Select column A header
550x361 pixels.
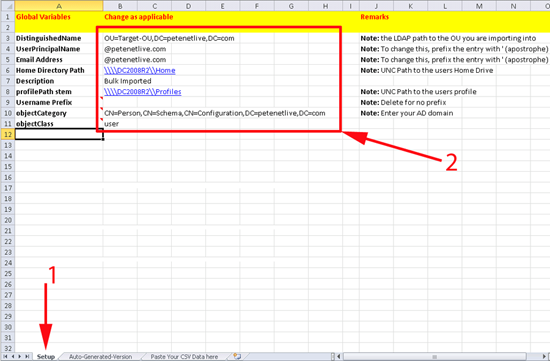[x=59, y=6]
